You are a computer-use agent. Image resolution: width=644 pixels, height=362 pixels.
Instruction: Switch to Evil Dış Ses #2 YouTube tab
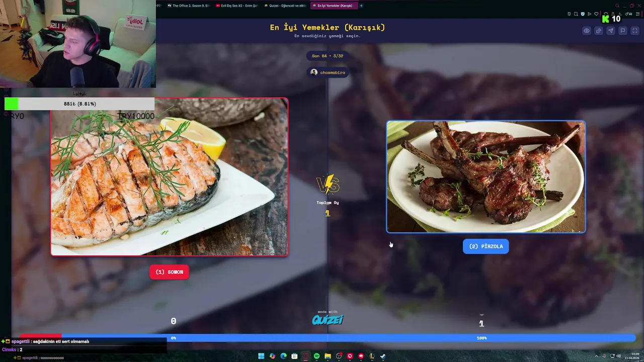[236, 6]
